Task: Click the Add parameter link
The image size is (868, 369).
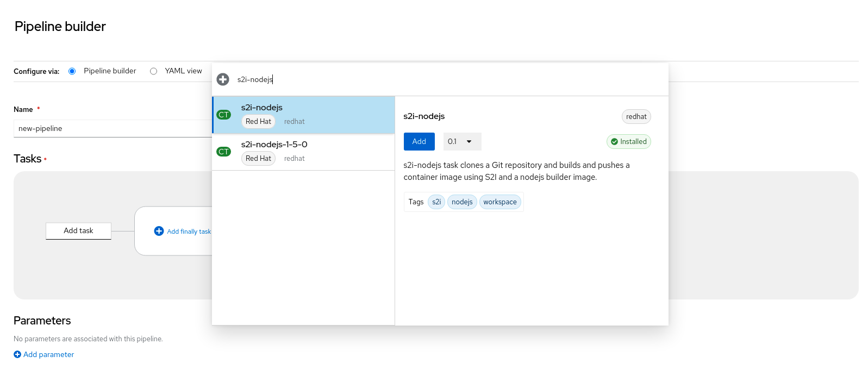Action: coord(48,354)
